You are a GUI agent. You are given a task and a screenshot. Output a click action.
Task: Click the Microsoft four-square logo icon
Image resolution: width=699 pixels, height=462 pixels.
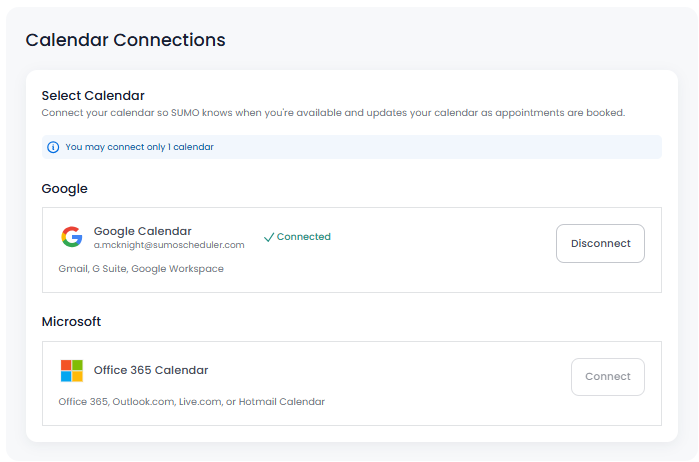tap(72, 371)
